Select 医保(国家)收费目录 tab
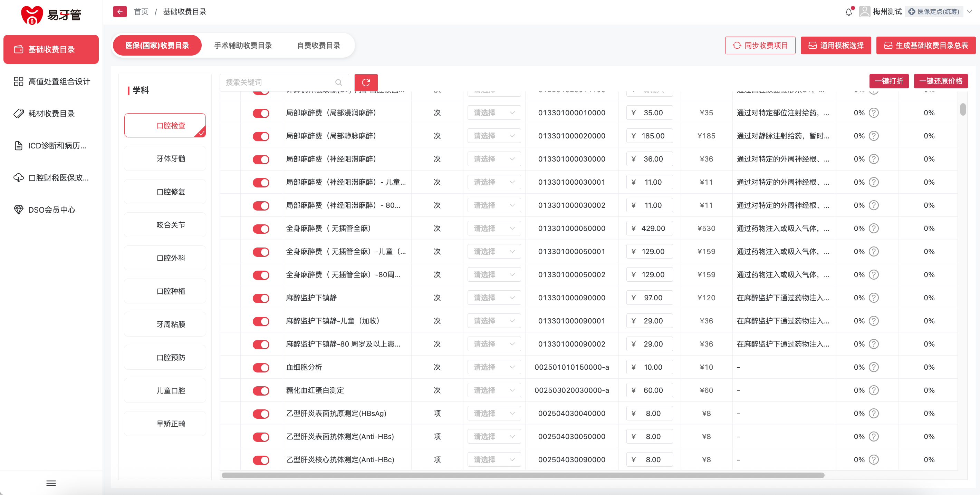 coord(157,45)
